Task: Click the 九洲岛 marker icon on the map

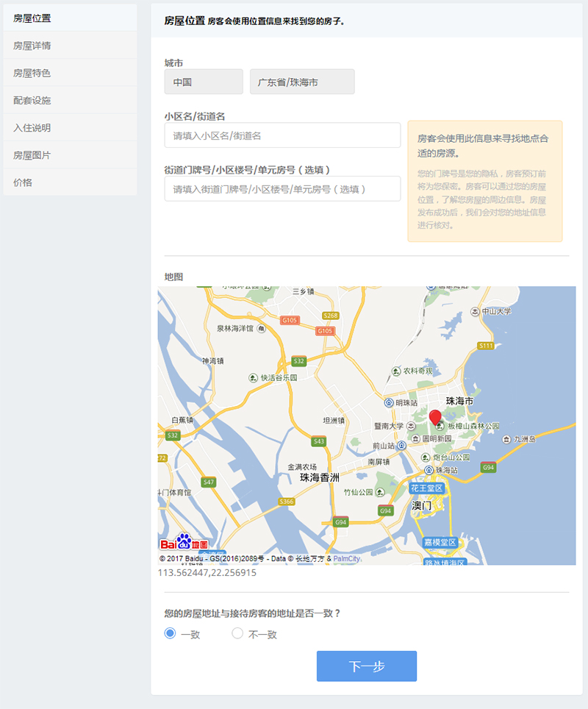Action: (x=506, y=439)
